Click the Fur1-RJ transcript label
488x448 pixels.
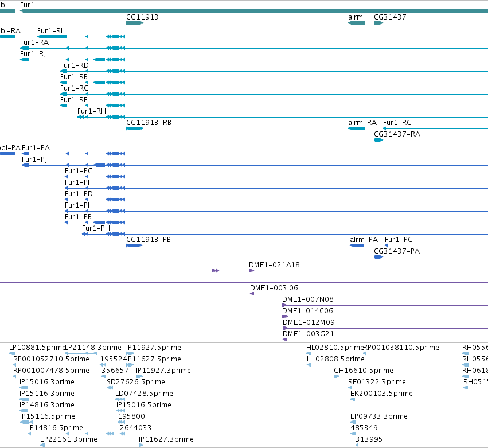(x=33, y=54)
